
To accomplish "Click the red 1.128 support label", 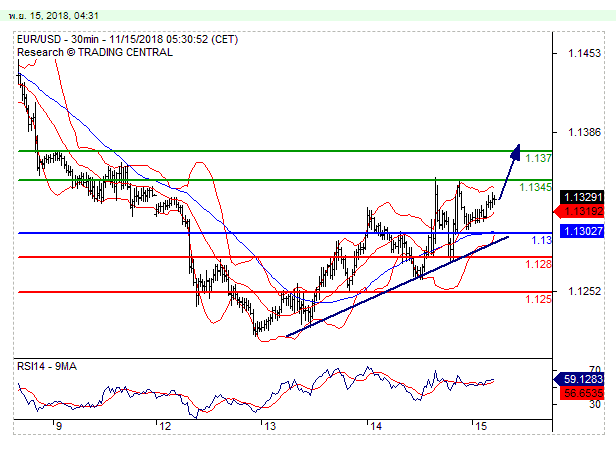I will (538, 264).
